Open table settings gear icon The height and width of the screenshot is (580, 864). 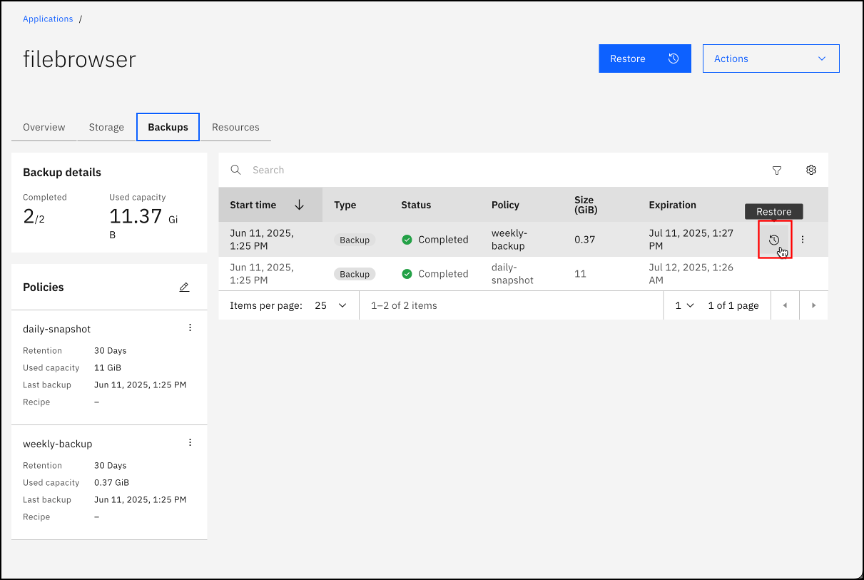point(811,170)
